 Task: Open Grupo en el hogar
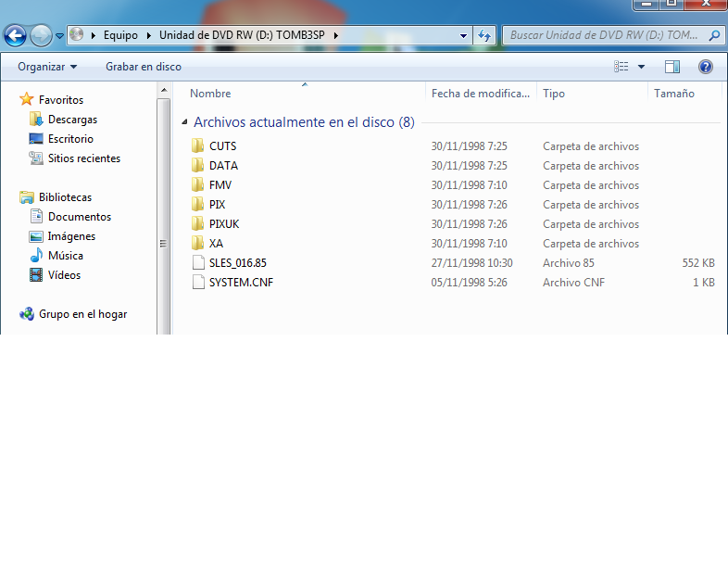[83, 314]
